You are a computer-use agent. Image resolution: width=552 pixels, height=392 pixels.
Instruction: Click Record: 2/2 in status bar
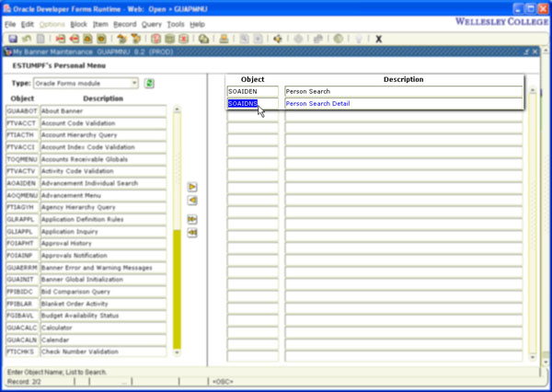(24, 382)
